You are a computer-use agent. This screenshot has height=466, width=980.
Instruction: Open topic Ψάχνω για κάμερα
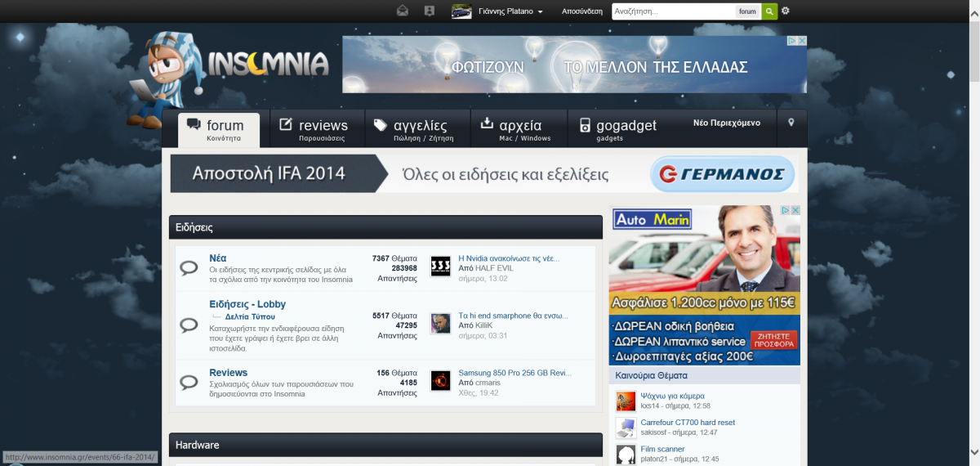672,396
